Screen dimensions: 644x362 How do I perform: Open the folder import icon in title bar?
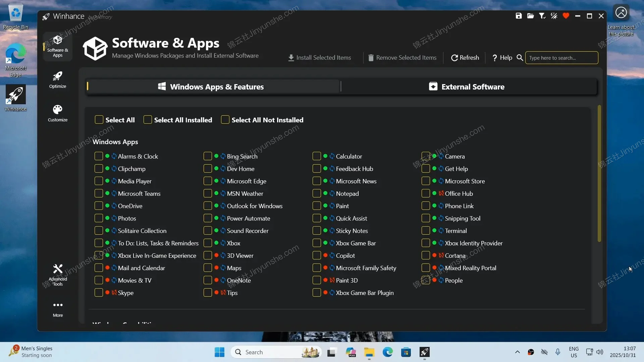[530, 16]
